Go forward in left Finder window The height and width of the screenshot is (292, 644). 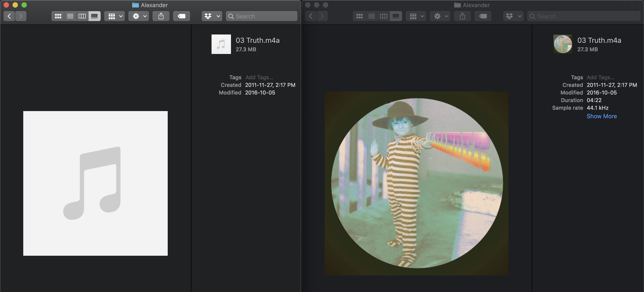point(21,16)
